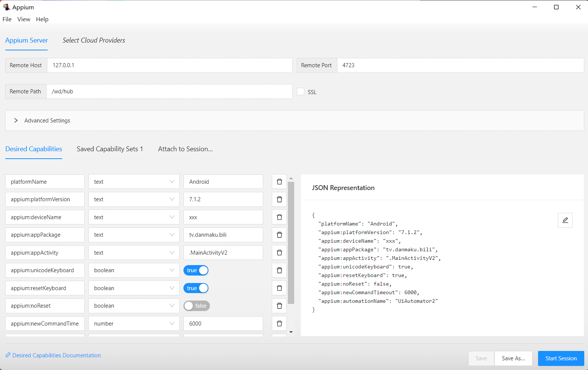Open type dropdown for appium:deviceName

[134, 217]
